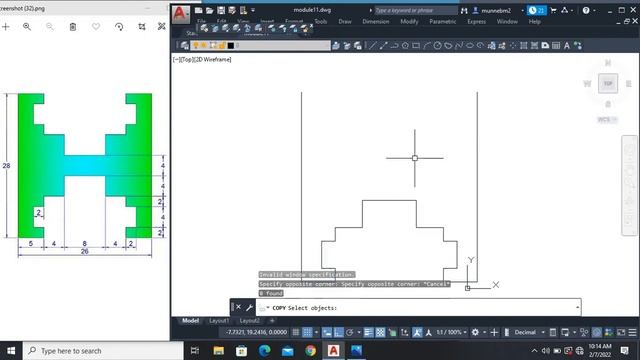Toggle polar tracking in status bar
The width and height of the screenshot is (640, 360).
coord(349,332)
